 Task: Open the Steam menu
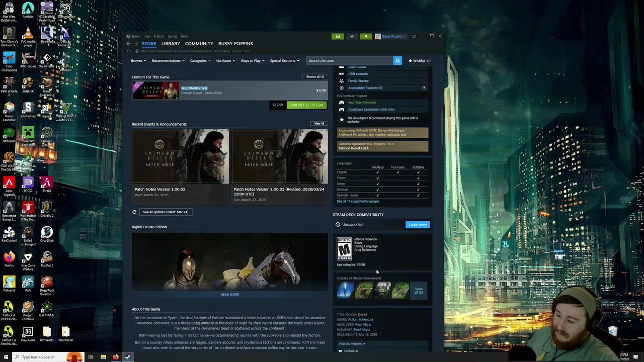(x=135, y=36)
